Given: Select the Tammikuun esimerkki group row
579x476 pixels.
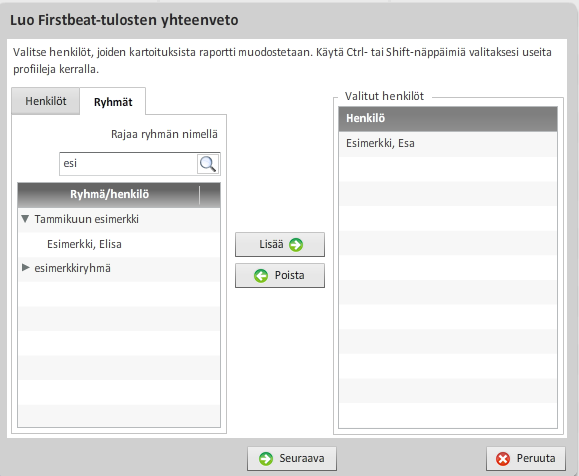Looking at the screenshot, I should pos(119,219).
